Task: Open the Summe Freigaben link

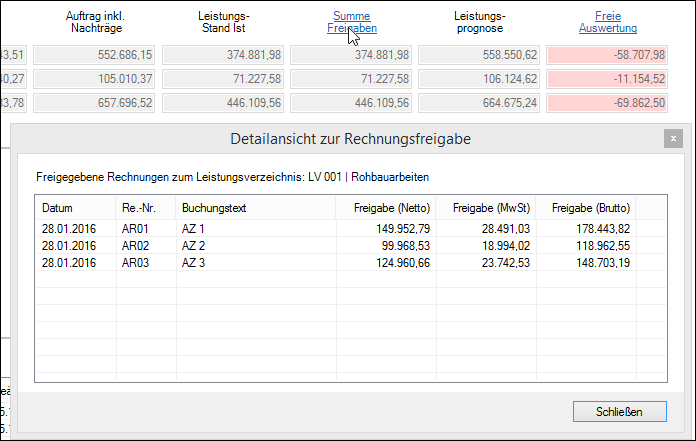Action: click(x=352, y=22)
